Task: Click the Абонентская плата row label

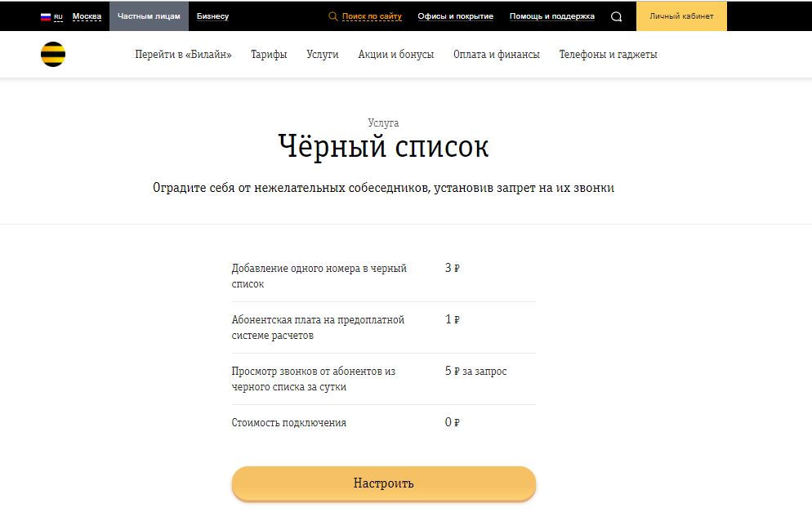Action: [318, 327]
